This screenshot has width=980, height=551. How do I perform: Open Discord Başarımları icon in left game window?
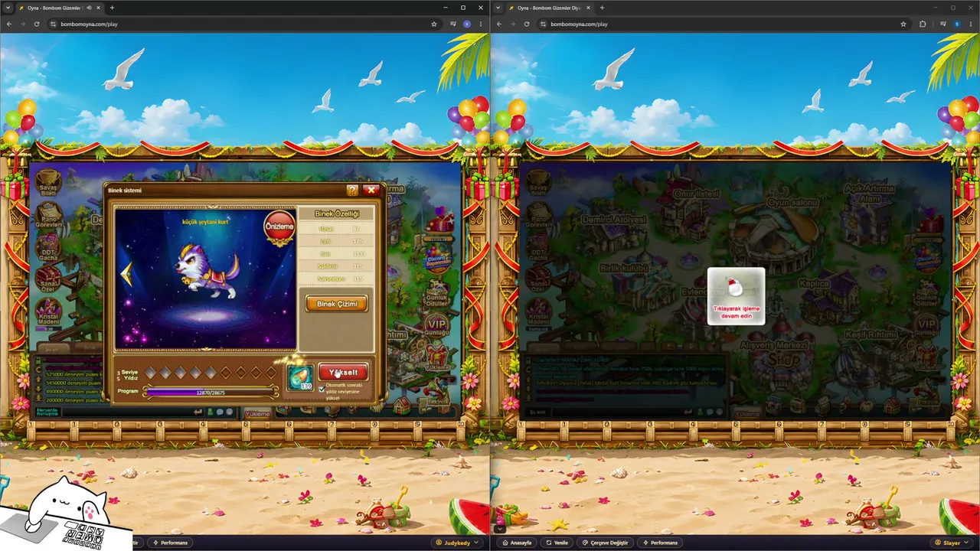point(438,260)
